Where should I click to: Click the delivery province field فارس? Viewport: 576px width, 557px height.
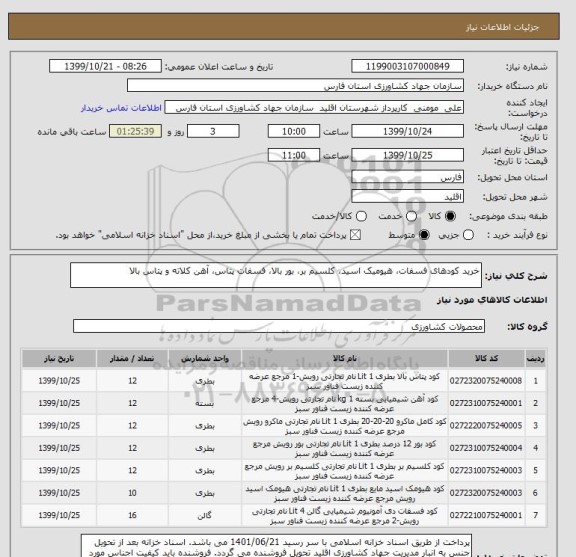(x=407, y=177)
